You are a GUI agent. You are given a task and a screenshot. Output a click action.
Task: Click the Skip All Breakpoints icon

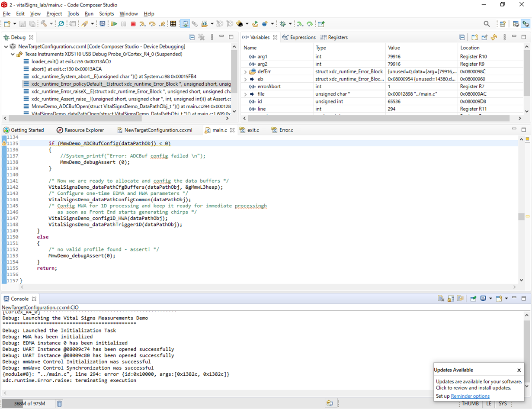(61, 24)
